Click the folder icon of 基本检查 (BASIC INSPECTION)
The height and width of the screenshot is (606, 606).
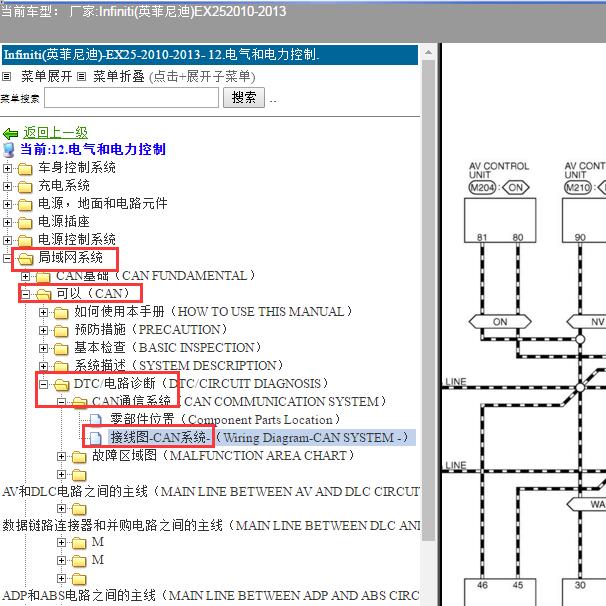pyautogui.click(x=61, y=349)
